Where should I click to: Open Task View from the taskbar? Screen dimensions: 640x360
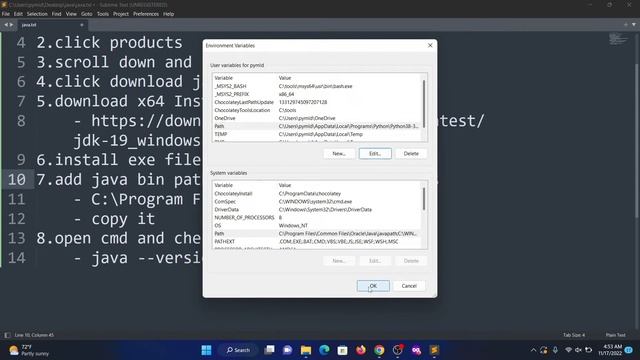(x=269, y=350)
